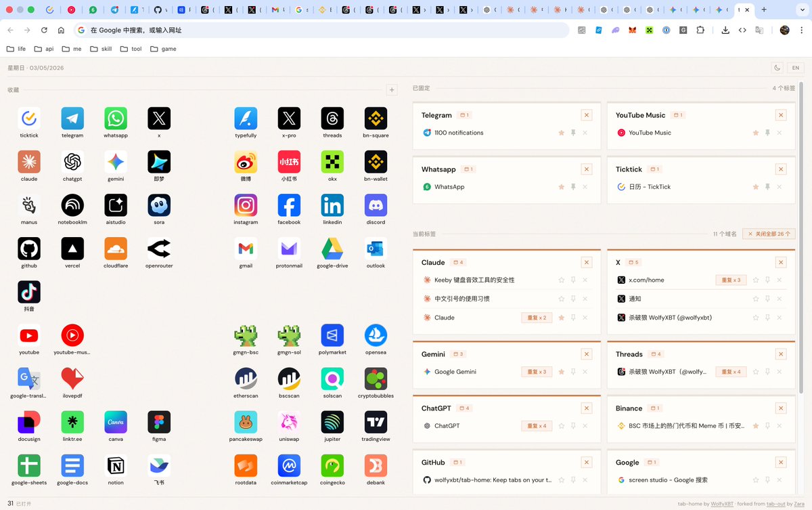The width and height of the screenshot is (812, 510).
Task: Click the close all 26 tabs button
Action: (769, 234)
